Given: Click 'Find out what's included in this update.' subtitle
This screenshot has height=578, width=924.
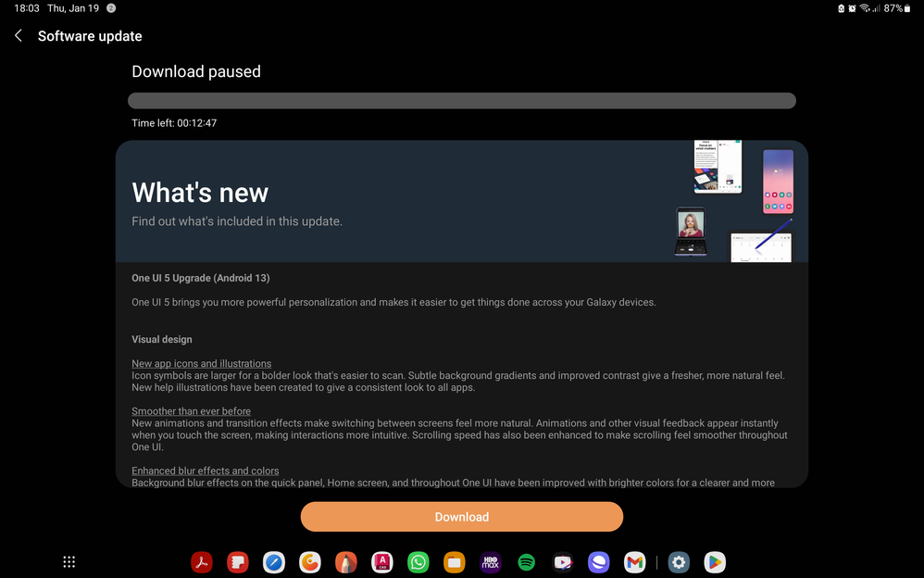Looking at the screenshot, I should [x=237, y=221].
